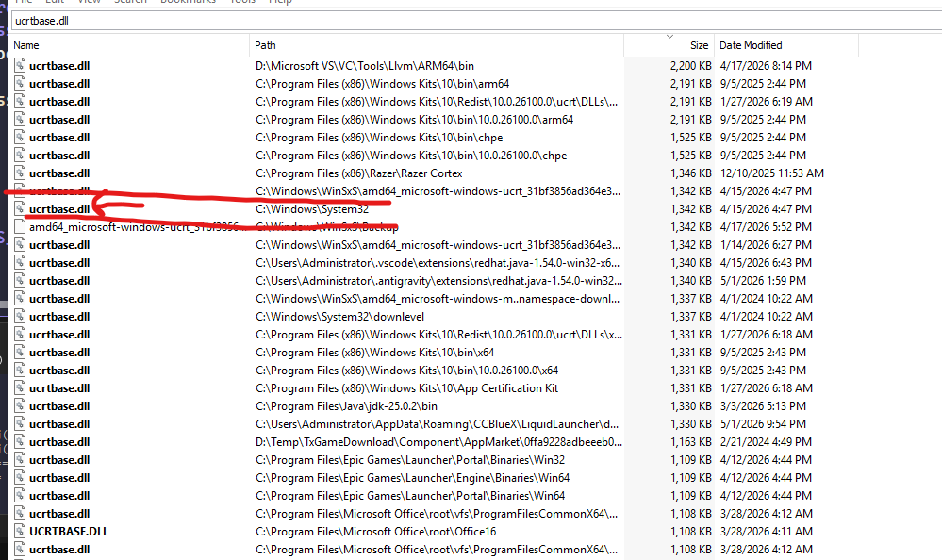Click the date 4/17/2026 5:52 PM
The height and width of the screenshot is (560, 942).
coord(766,226)
